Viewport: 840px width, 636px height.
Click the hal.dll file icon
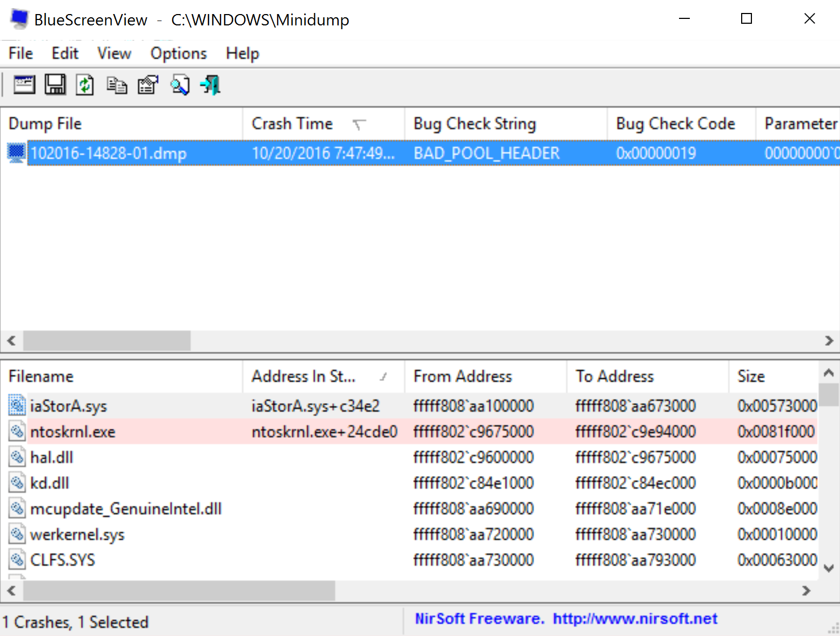point(17,457)
